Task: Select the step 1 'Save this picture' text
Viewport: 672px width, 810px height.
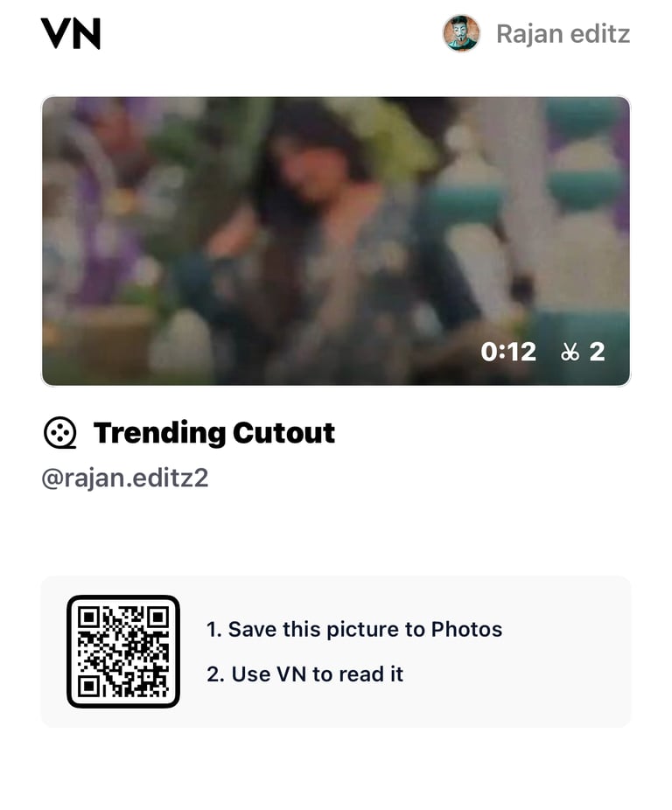Action: pyautogui.click(x=354, y=630)
